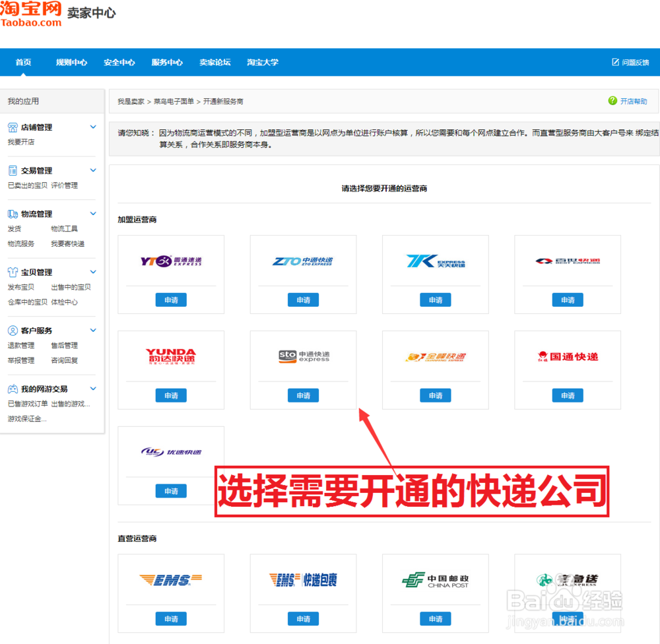
Task: Apply for 国通快递 service
Action: coord(568,395)
